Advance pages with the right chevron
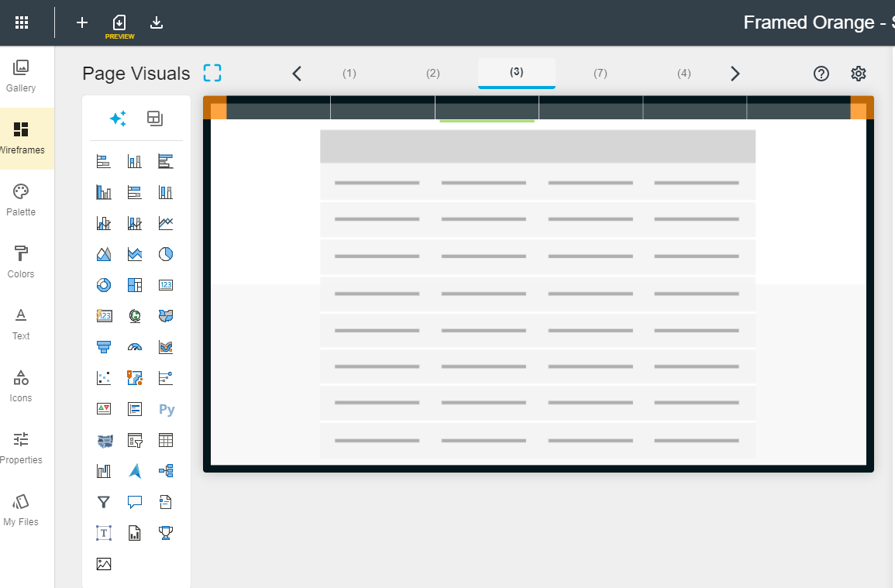 (x=734, y=73)
